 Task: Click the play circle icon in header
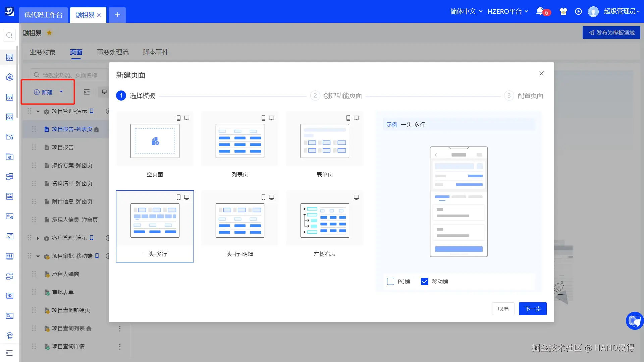pyautogui.click(x=578, y=11)
